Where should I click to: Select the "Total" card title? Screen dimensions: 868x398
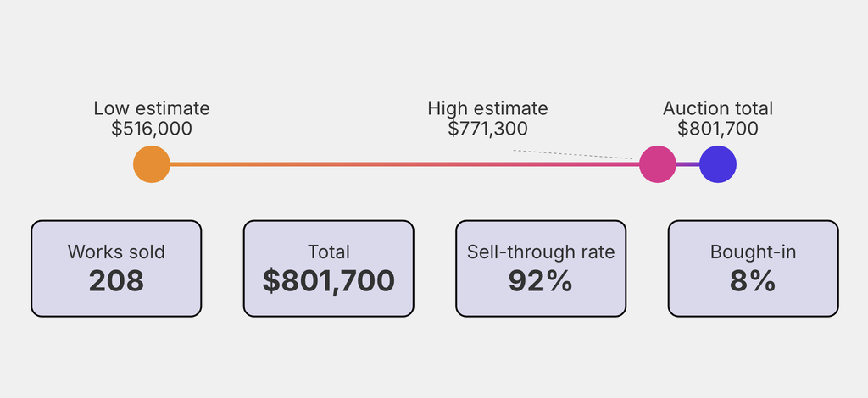(x=329, y=252)
